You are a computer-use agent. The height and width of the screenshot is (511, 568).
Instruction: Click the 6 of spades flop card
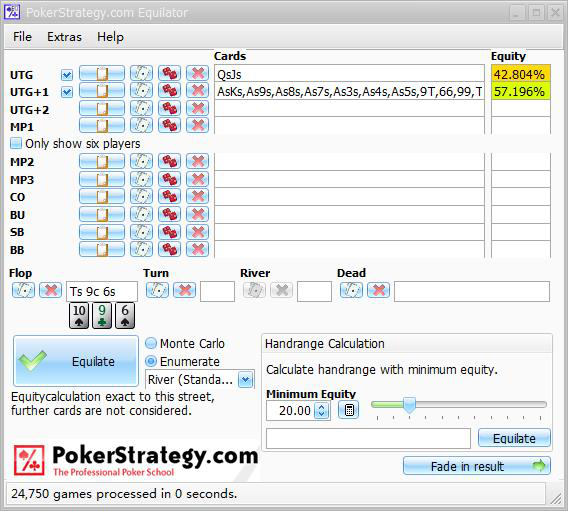[125, 316]
